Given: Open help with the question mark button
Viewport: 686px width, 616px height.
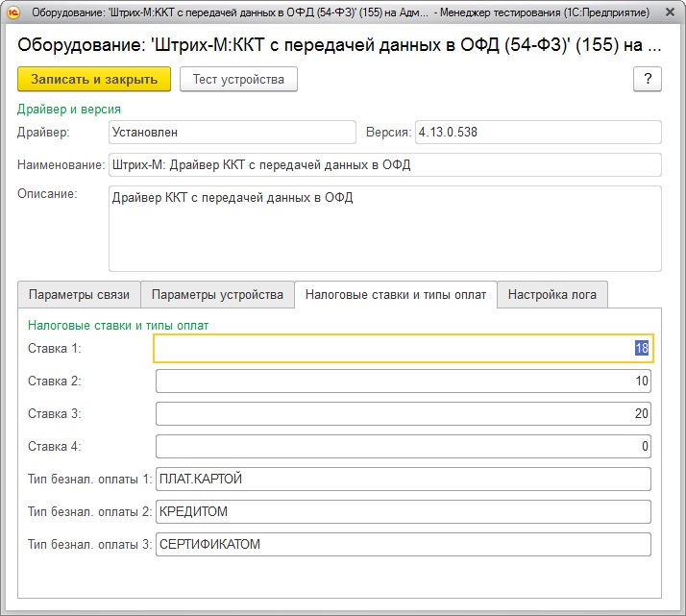Looking at the screenshot, I should pos(647,79).
